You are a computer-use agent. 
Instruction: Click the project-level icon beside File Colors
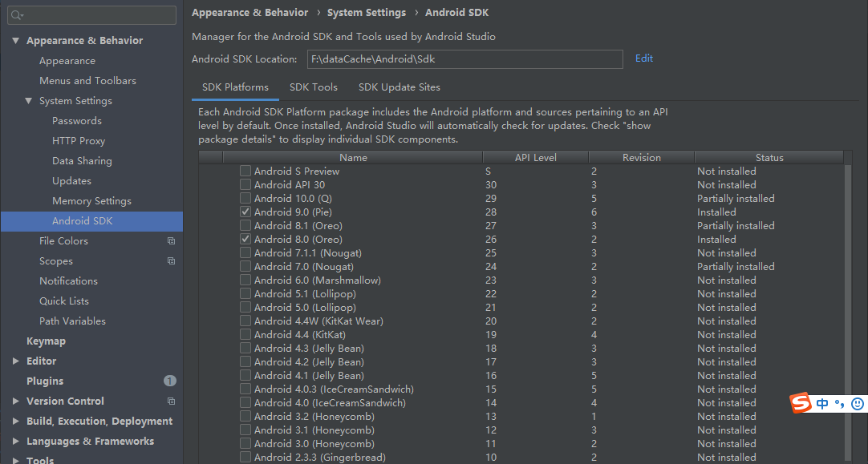click(x=171, y=241)
